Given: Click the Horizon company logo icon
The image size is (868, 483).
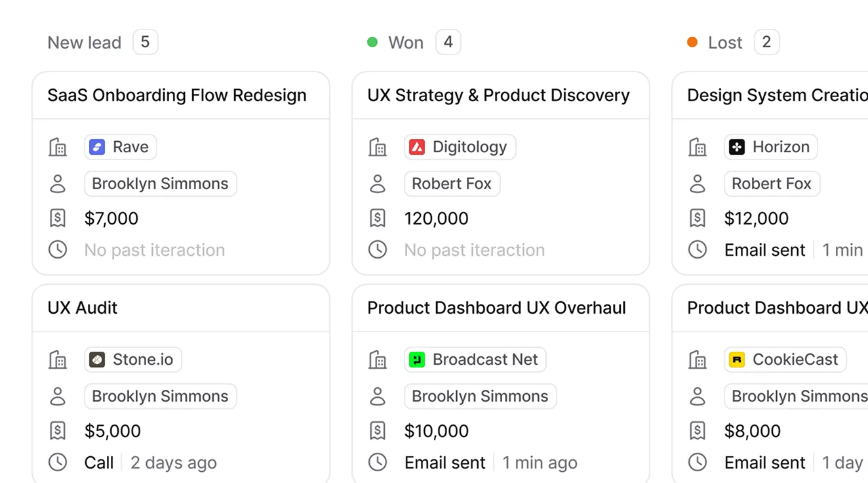Looking at the screenshot, I should 737,147.
